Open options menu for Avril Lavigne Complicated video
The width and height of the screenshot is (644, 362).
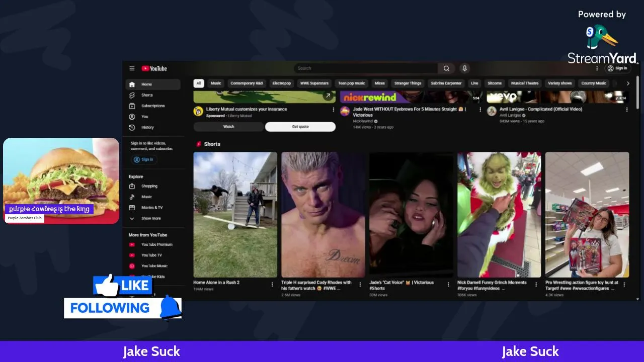coord(627,110)
